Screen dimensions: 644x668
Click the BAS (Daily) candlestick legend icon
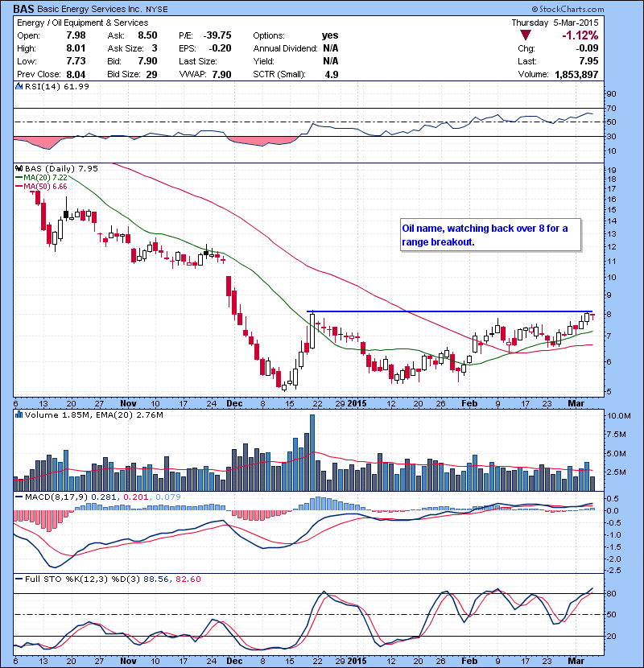pos(19,168)
